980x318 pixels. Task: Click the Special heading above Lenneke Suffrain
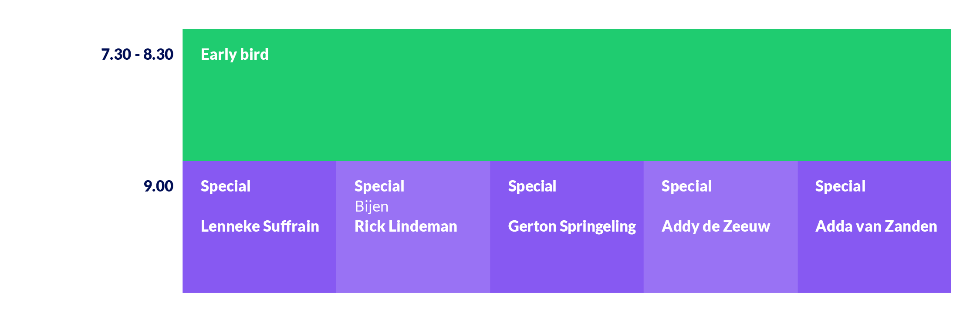[226, 187]
